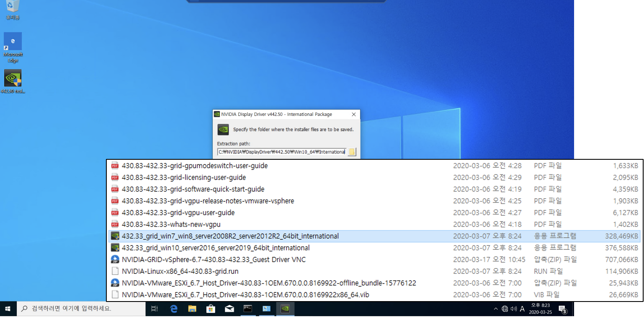Click file icon of the x86_64.vib file
644x317 pixels.
115,294
